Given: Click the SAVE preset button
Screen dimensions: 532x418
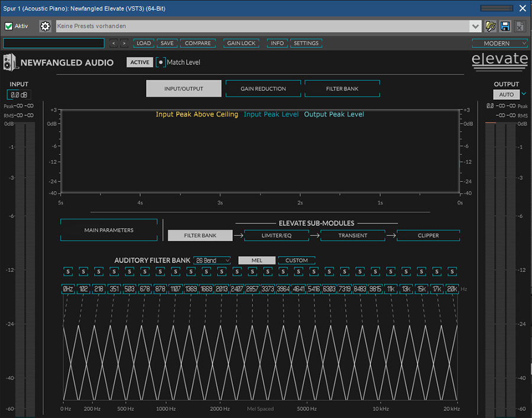Looking at the screenshot, I should [x=167, y=43].
